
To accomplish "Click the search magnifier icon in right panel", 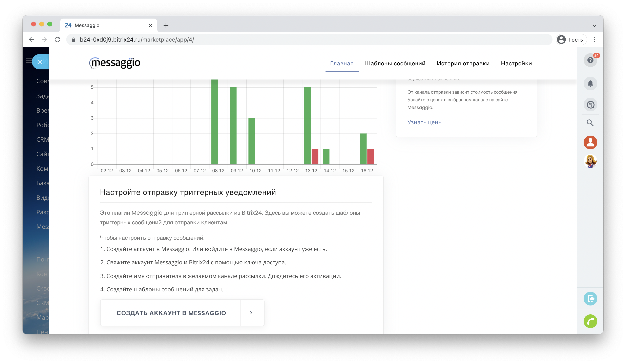I will tap(590, 123).
